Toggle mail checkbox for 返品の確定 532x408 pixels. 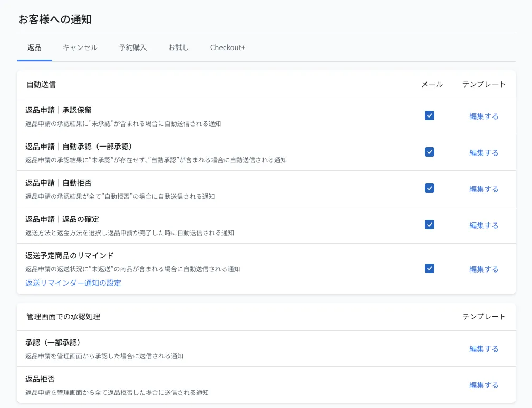pos(430,225)
